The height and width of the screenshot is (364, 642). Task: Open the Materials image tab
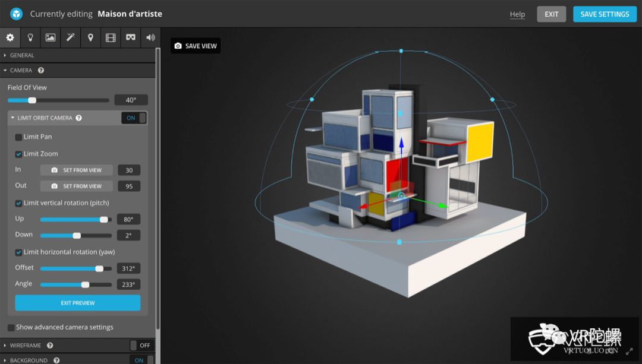(x=51, y=37)
